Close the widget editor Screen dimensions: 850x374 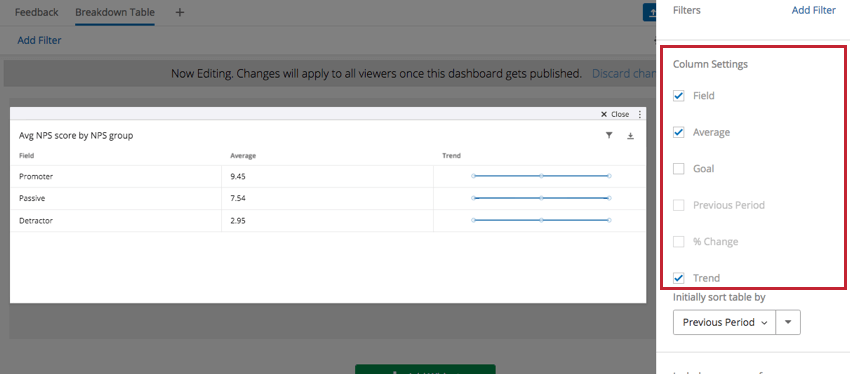615,114
